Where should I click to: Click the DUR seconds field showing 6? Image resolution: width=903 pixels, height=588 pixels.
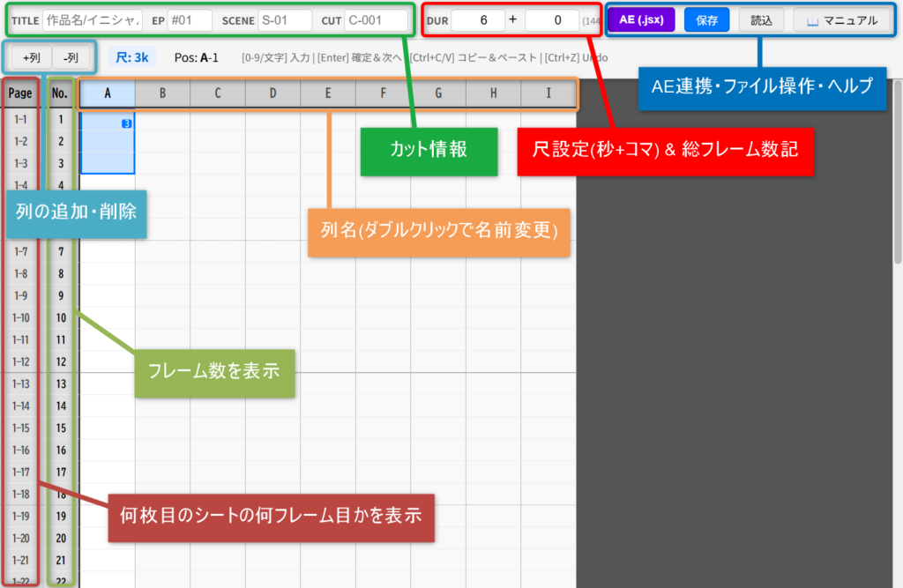pyautogui.click(x=478, y=20)
